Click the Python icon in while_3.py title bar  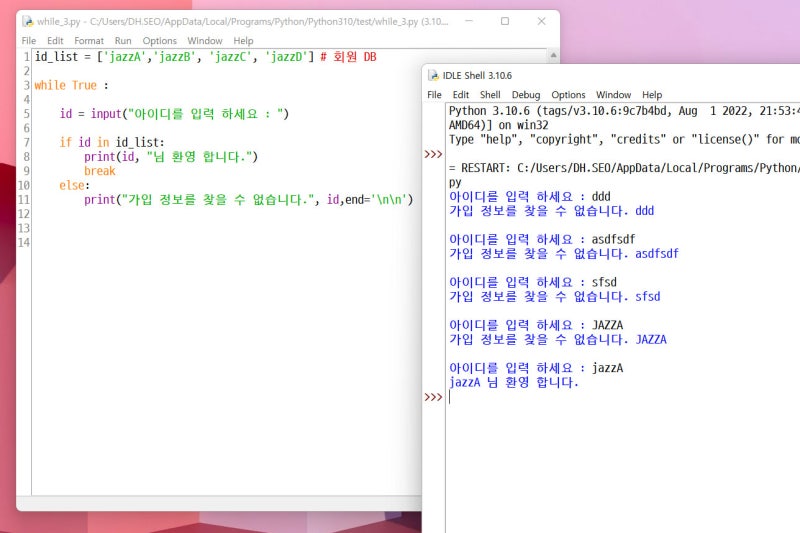[x=28, y=21]
